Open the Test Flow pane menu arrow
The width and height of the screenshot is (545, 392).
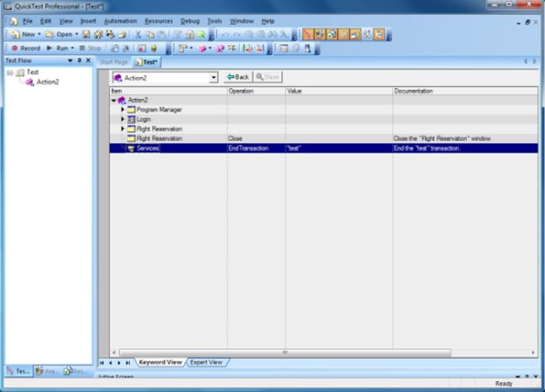point(70,60)
